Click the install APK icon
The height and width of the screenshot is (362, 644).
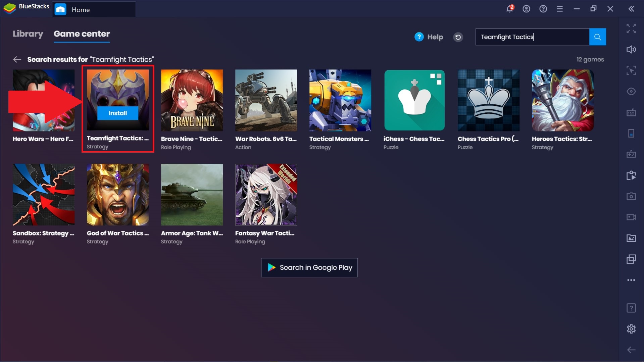click(x=631, y=175)
